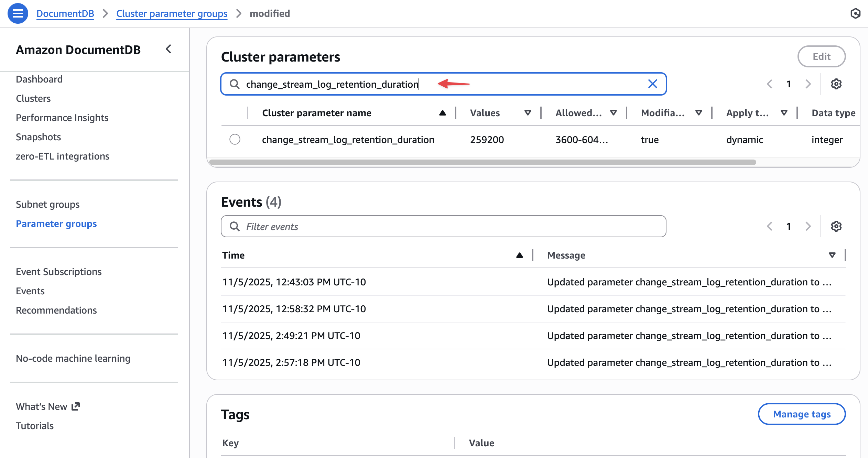868x458 pixels.
Task: Click the Edit button for cluster parameters
Action: (822, 56)
